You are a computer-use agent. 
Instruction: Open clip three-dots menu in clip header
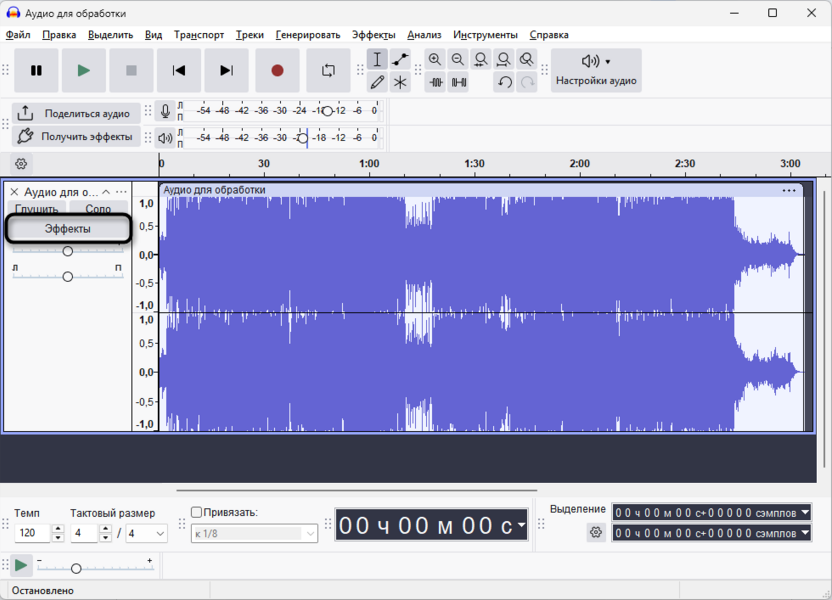pyautogui.click(x=789, y=190)
